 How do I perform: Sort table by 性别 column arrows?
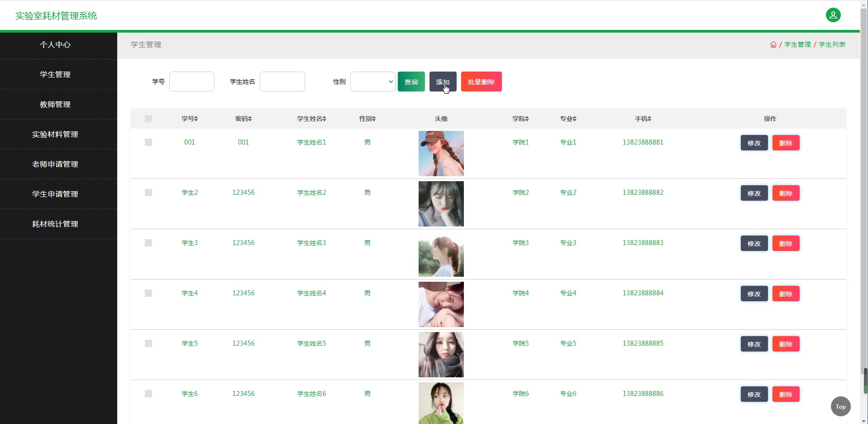pos(374,119)
